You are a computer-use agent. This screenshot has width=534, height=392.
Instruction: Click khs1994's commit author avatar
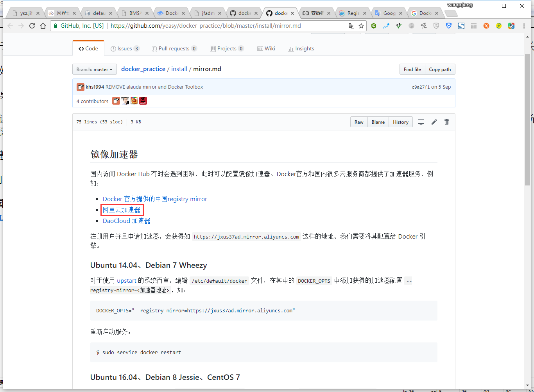[81, 87]
